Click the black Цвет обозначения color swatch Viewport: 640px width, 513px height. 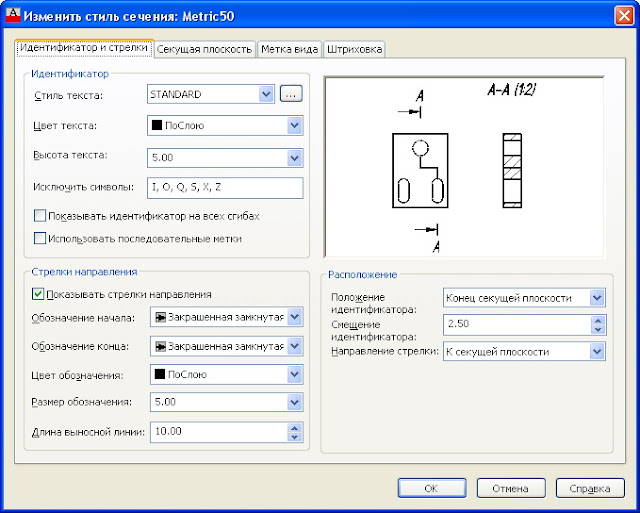point(160,374)
